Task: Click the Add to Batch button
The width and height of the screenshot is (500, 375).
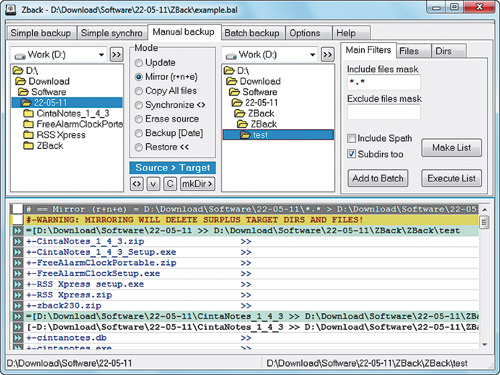Action: 378,178
